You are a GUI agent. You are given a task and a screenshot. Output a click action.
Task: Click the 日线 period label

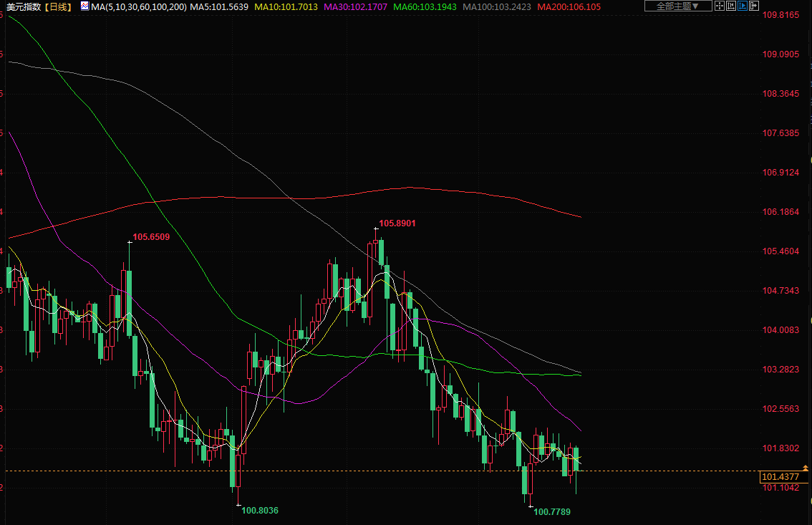tap(57, 6)
